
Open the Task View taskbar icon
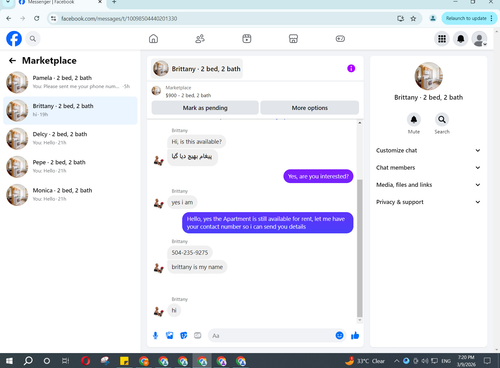click(66, 361)
